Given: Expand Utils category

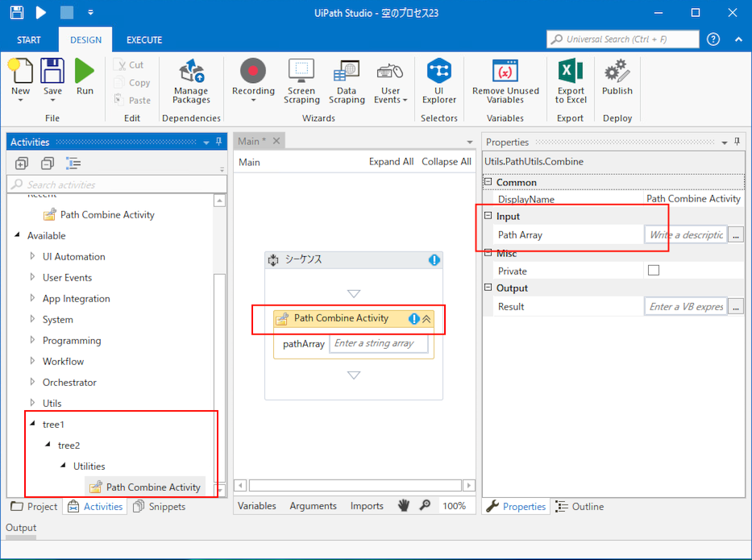Looking at the screenshot, I should click(32, 403).
